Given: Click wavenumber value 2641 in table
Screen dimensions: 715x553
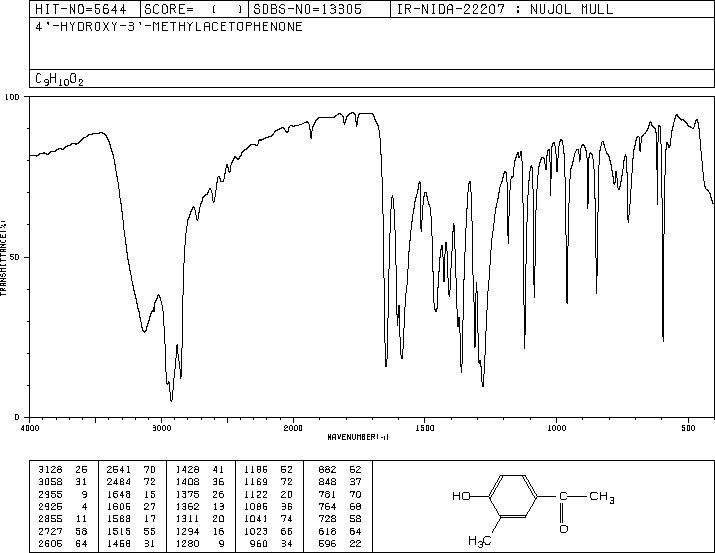Looking at the screenshot, I should [119, 470].
